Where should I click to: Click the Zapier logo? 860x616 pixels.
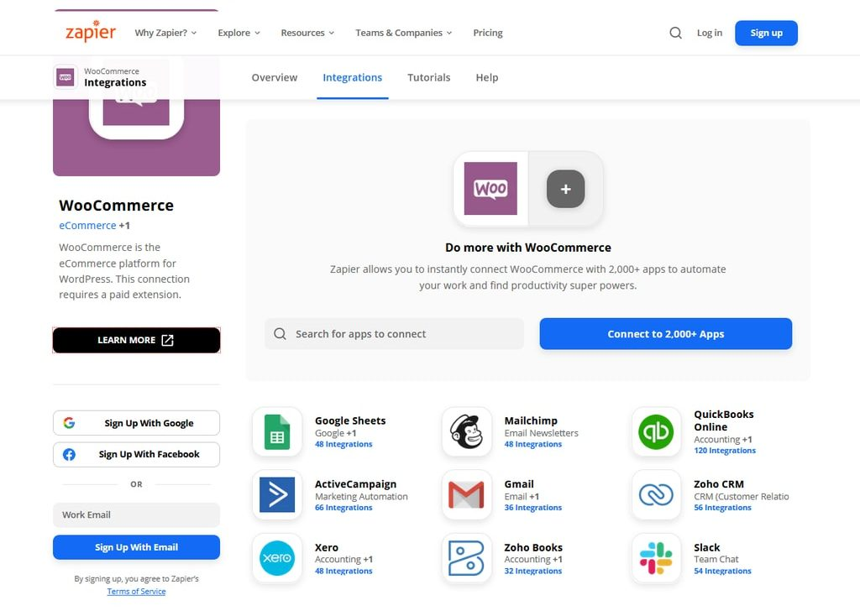(91, 31)
